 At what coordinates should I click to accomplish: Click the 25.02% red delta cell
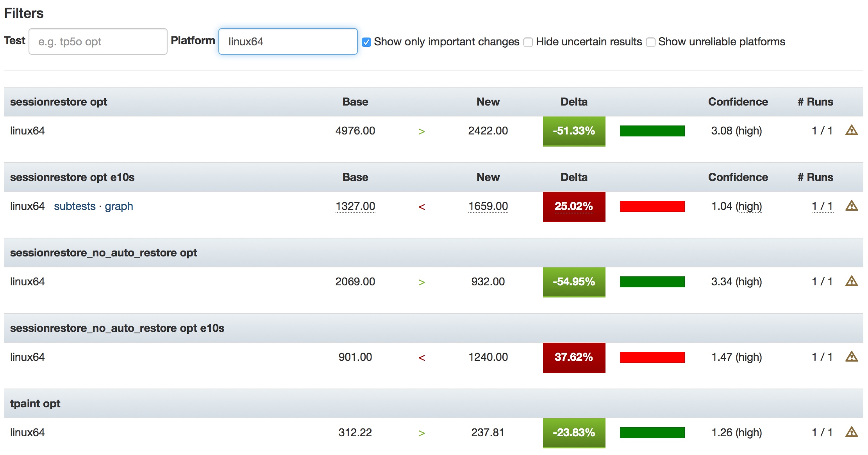point(574,206)
